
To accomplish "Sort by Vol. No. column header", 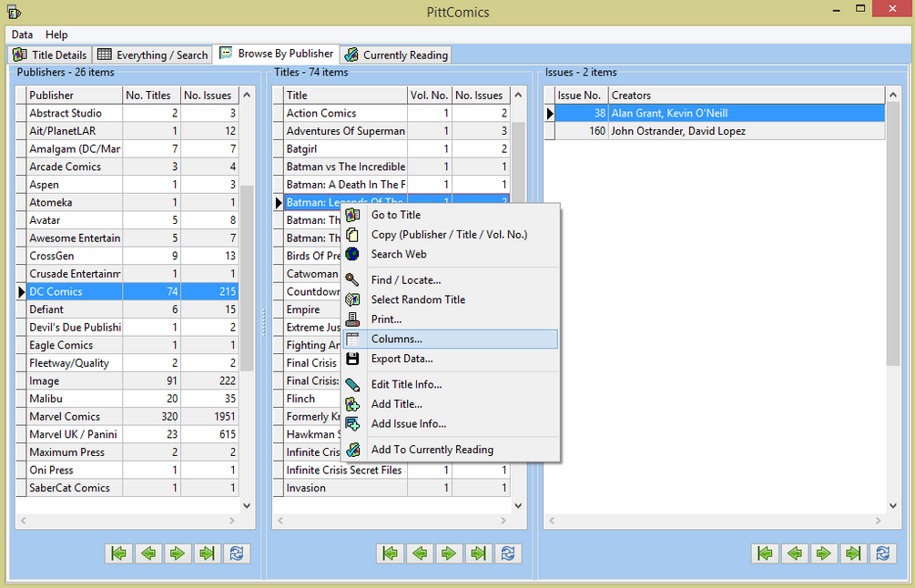I will pyautogui.click(x=430, y=95).
